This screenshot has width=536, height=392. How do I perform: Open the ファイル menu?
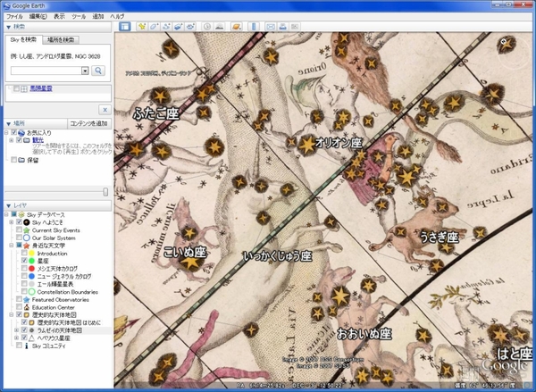15,16
